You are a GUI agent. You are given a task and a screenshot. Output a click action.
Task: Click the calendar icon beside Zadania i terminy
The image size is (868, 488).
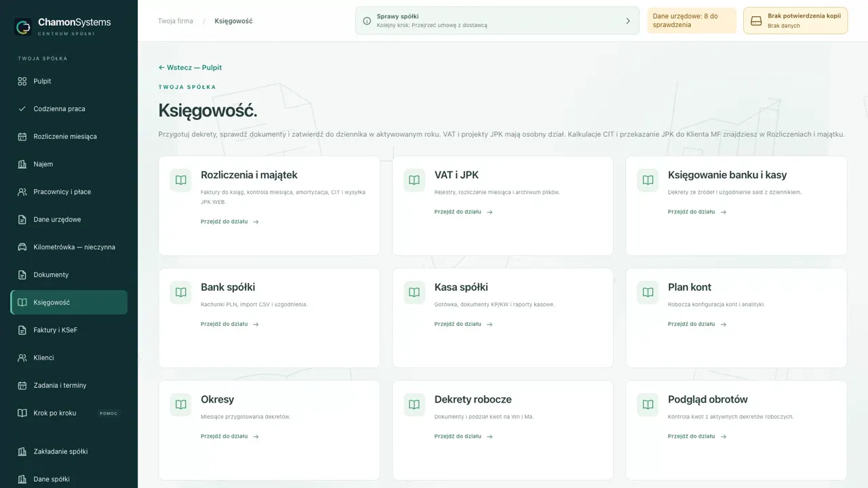pyautogui.click(x=22, y=386)
